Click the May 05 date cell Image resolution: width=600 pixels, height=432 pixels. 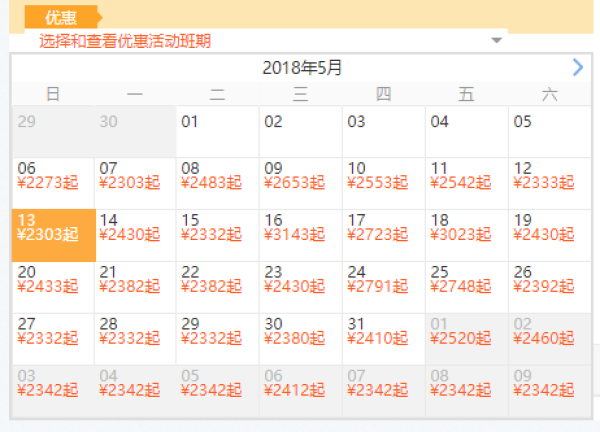[550, 132]
